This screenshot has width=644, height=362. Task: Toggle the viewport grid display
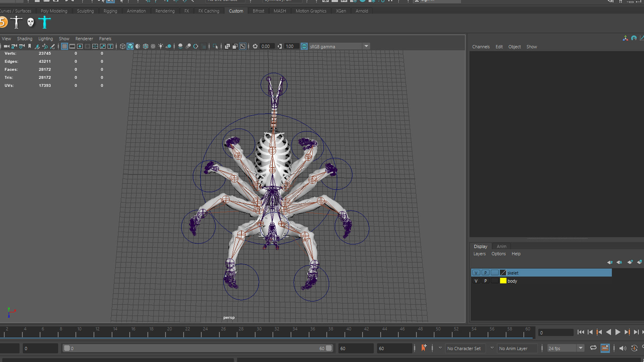[x=64, y=46]
